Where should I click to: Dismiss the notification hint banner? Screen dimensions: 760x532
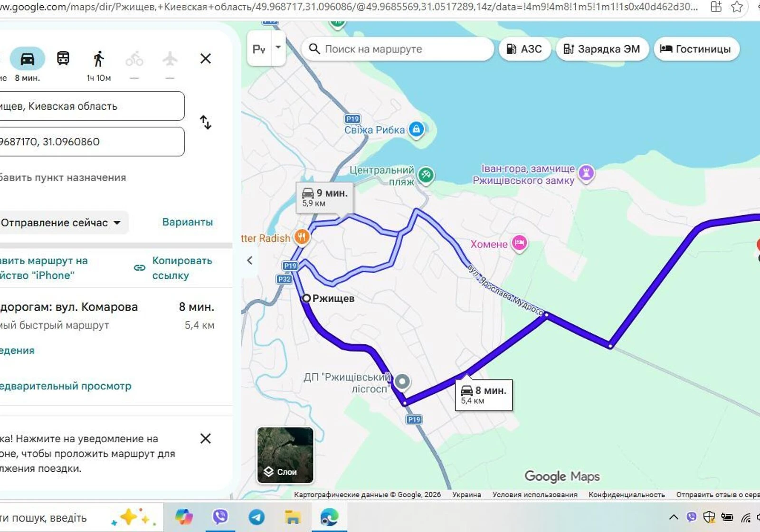coord(206,438)
